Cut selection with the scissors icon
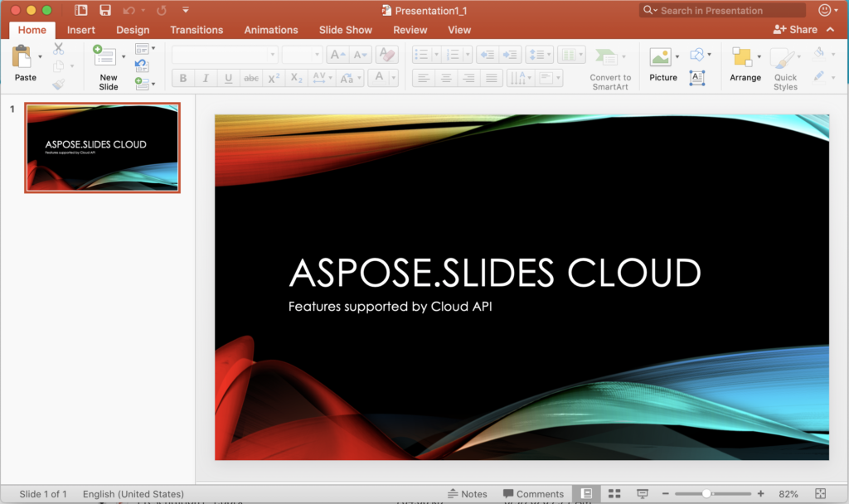Image resolution: width=849 pixels, height=504 pixels. tap(59, 49)
